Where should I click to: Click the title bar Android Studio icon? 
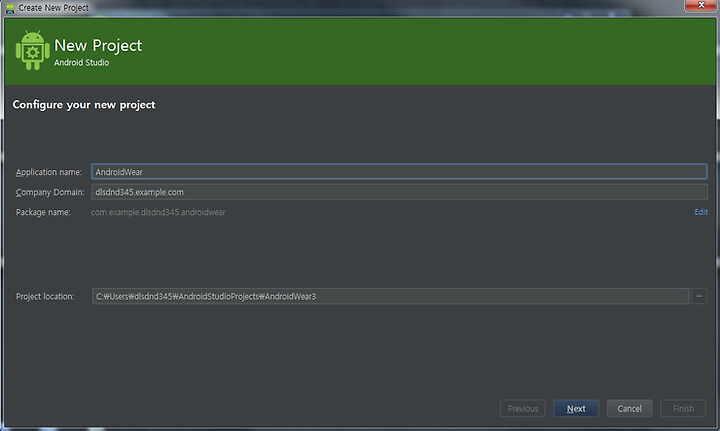(x=10, y=8)
